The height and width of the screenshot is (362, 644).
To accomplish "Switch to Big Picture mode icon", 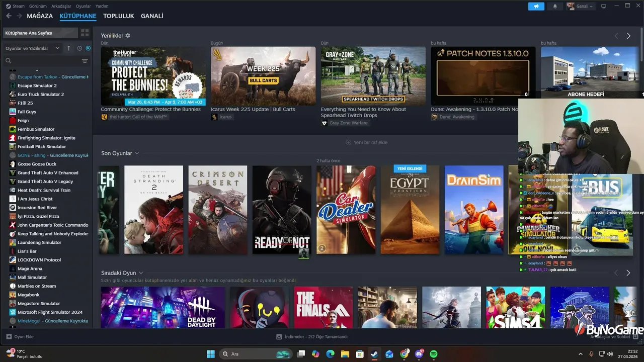I will 604,6.
